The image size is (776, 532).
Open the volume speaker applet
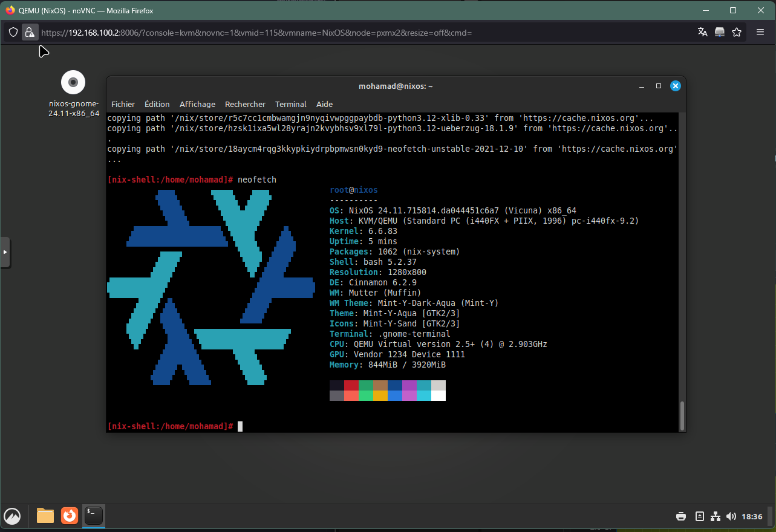click(x=731, y=516)
